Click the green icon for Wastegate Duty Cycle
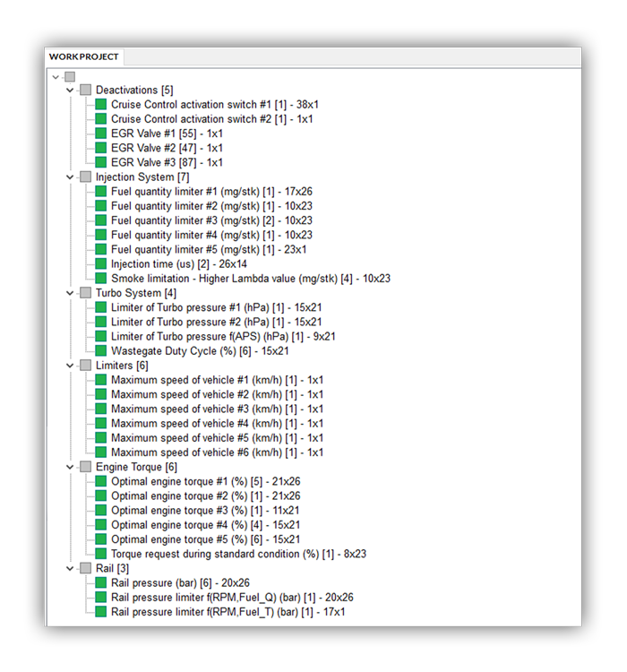Screen dimensions: 627x672 click(100, 351)
